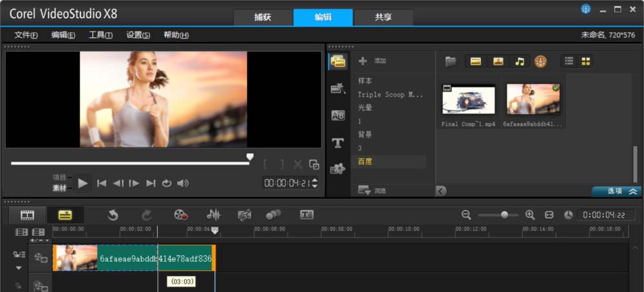Screen dimensions: 644x292
Task: Click the 浏览 browse button
Action: pos(372,191)
